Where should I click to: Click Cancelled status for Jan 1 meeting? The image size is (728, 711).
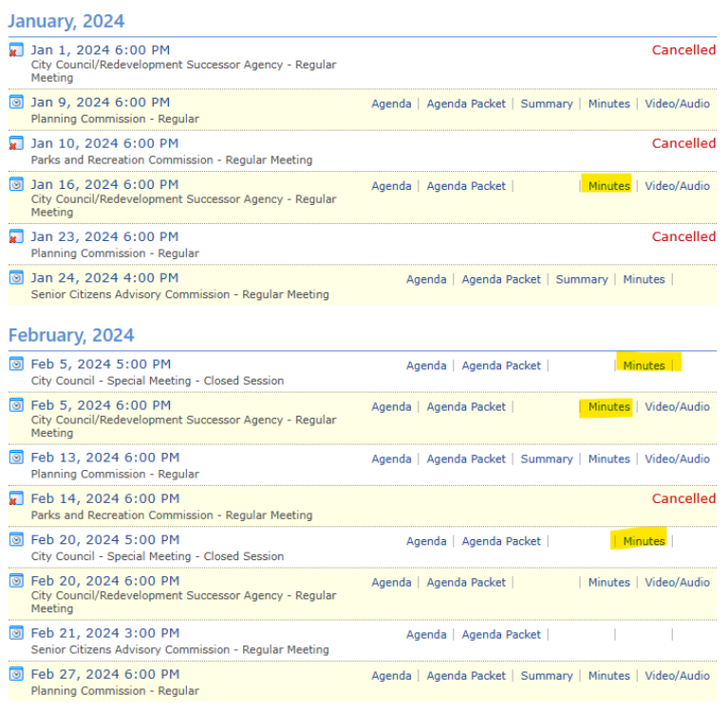pos(683,49)
